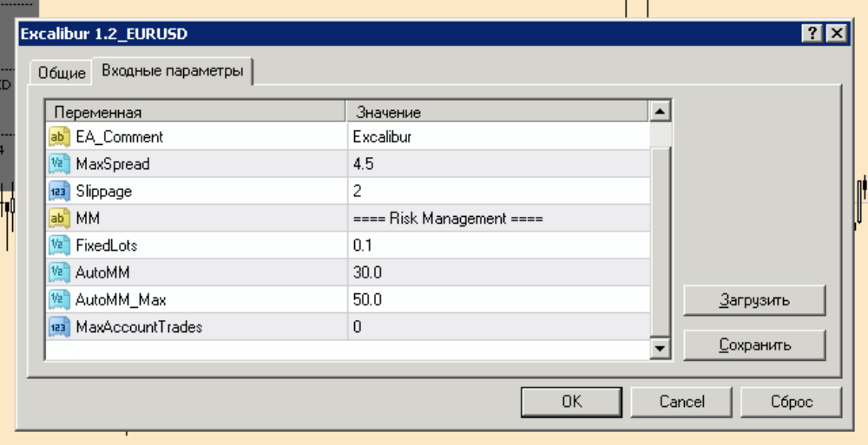
Task: Select the FixedLots variable name
Action: point(106,245)
